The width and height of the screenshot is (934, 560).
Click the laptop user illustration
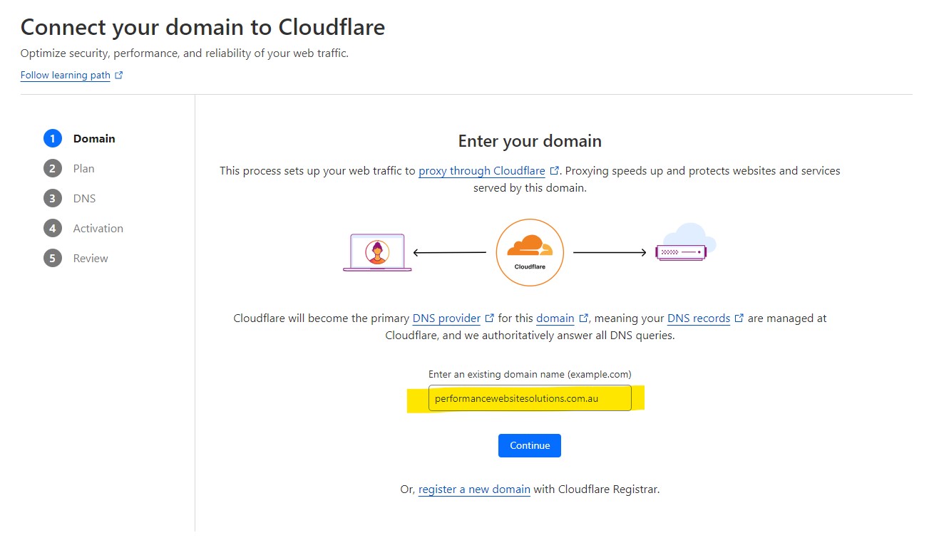tap(376, 251)
